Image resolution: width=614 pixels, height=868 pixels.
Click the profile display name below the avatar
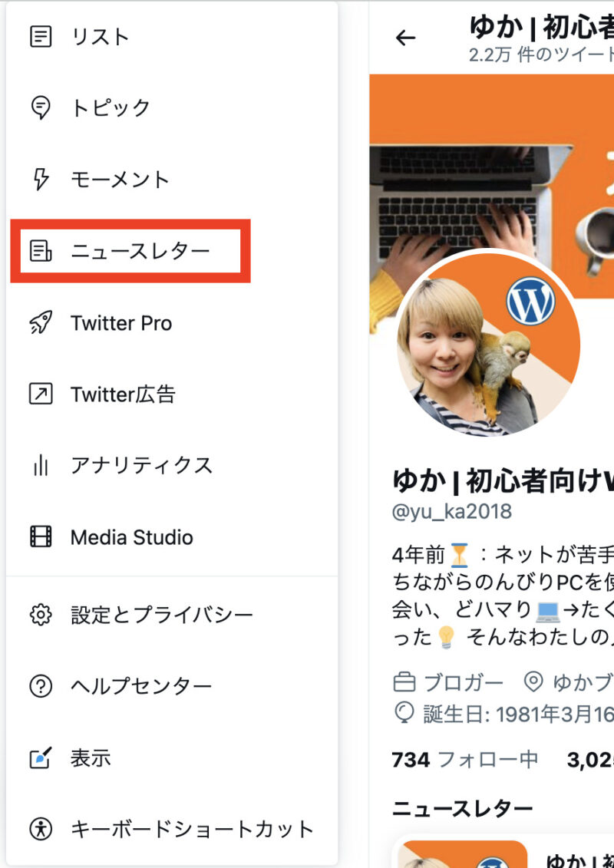point(503,480)
